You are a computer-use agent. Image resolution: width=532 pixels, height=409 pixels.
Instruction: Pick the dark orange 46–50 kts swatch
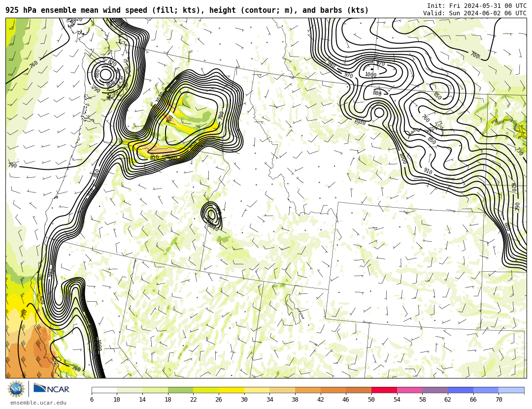click(x=359, y=390)
